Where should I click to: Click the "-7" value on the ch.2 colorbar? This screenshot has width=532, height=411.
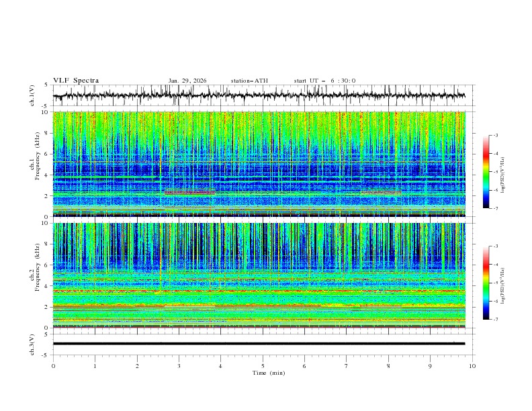click(x=495, y=319)
